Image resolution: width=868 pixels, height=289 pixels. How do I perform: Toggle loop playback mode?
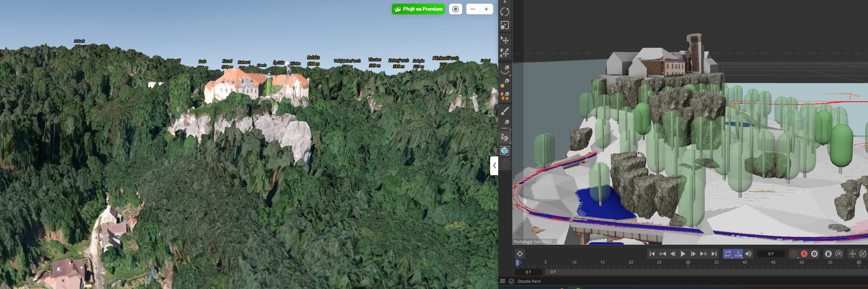point(728,254)
